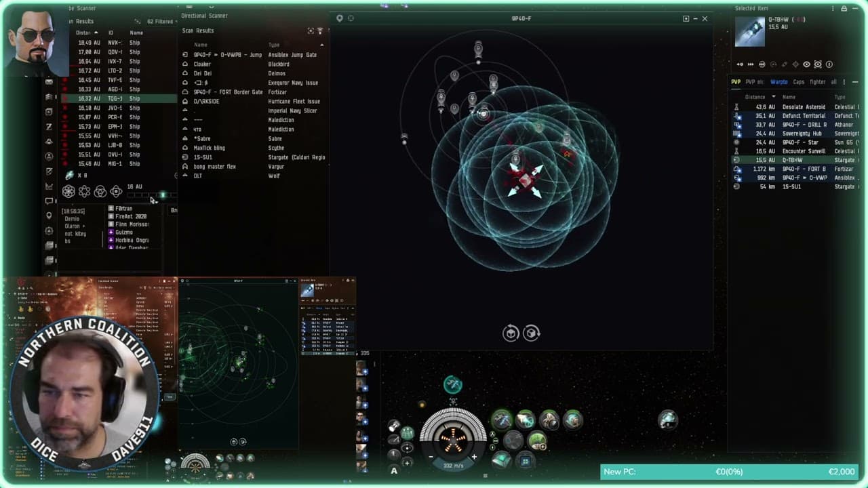Sort overview by the Type column
This screenshot has width=868, height=488.
840,97
